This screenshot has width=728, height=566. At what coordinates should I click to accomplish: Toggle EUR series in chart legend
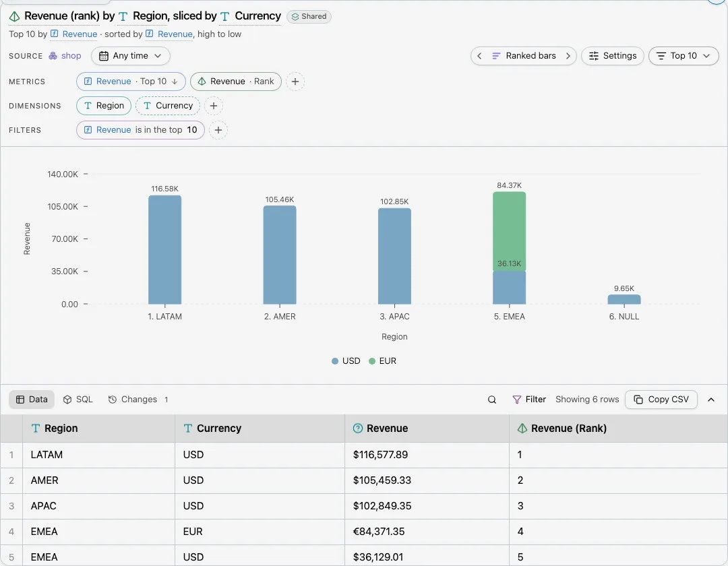point(383,361)
